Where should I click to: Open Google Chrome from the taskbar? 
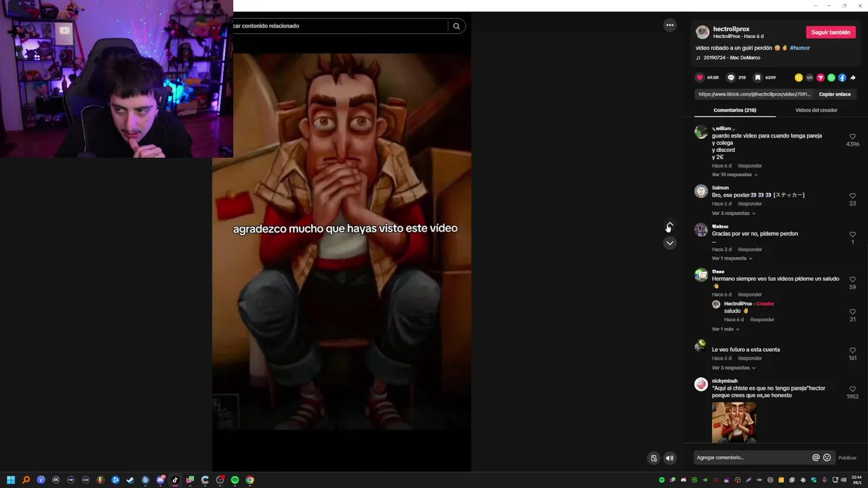[250, 480]
